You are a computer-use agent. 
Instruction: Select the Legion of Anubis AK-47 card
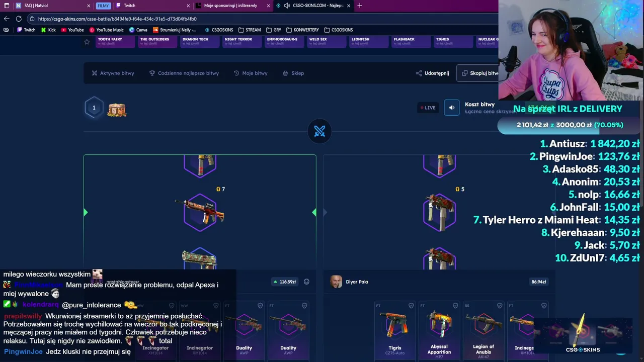[484, 330]
